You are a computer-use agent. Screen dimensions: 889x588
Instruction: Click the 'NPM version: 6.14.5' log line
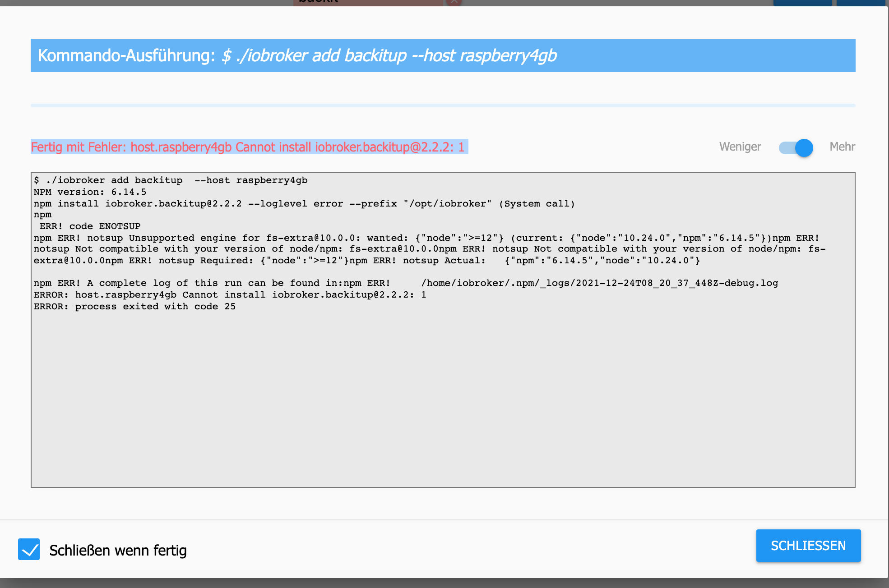pyautogui.click(x=90, y=192)
